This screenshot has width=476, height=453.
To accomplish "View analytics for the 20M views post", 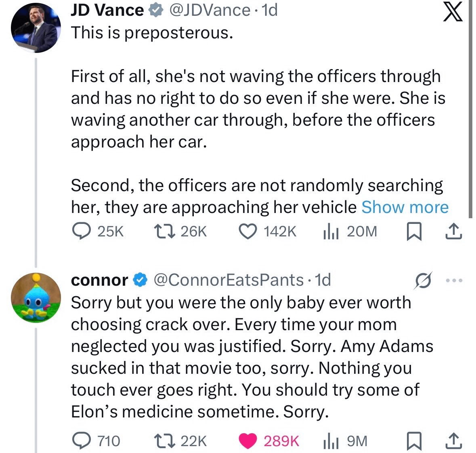I will click(330, 232).
